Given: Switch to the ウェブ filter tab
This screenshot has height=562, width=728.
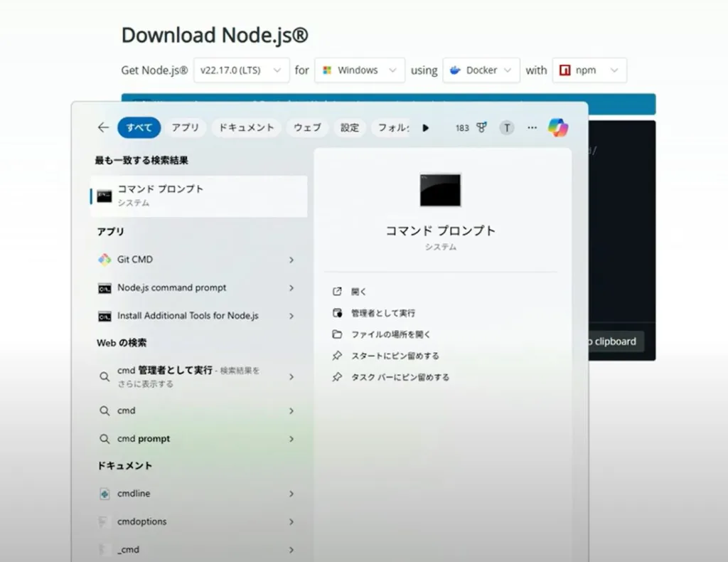Looking at the screenshot, I should click(x=307, y=128).
